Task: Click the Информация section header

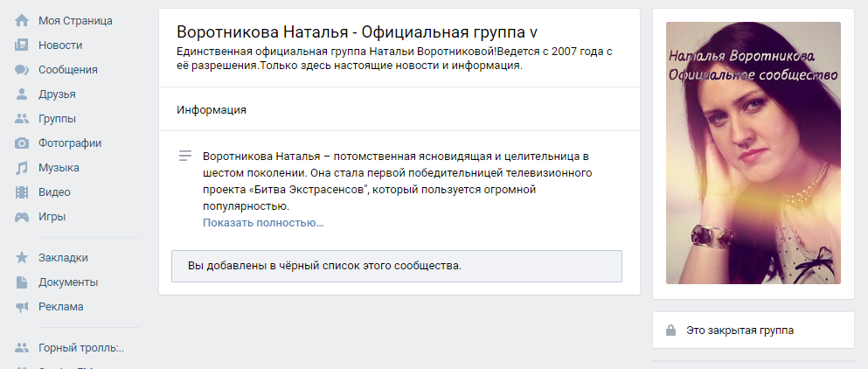Action: [x=212, y=109]
